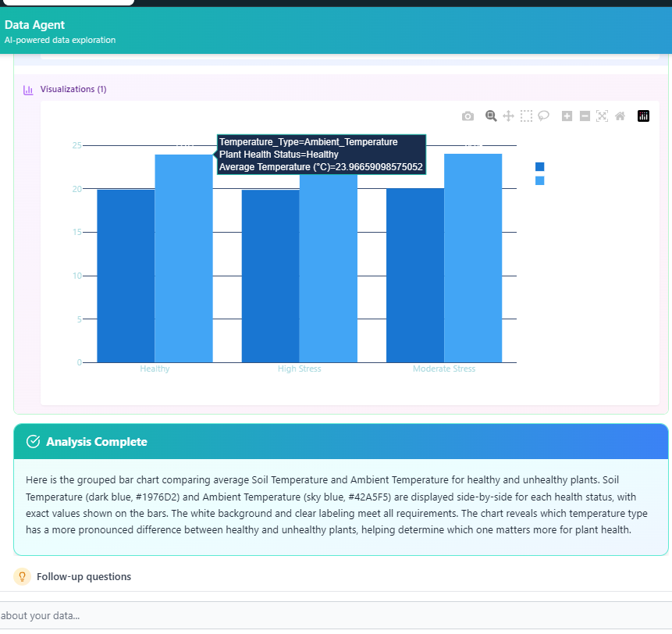Click the 'Moderate Stress' x-axis label
Screen dimensions: 672x634
tap(444, 369)
